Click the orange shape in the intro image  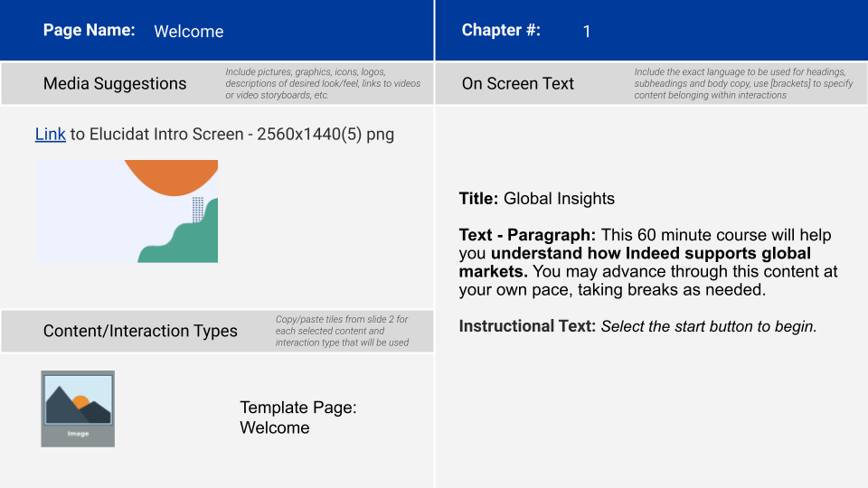click(x=172, y=176)
